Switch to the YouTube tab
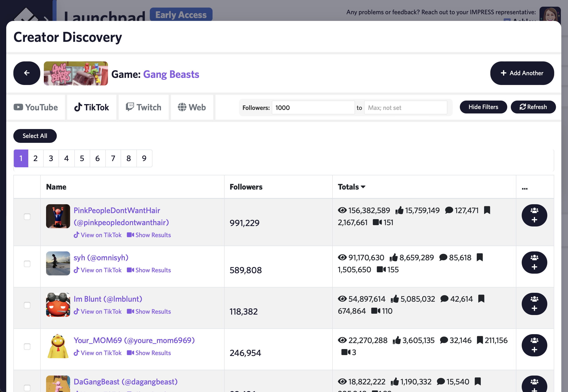 36,107
